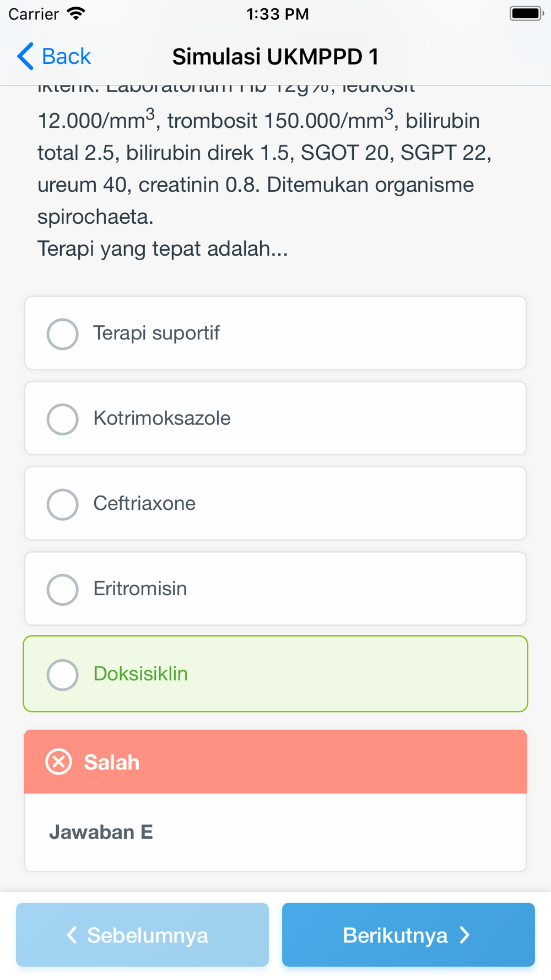Click the Jawaban E explanation box
The image size is (551, 980).
click(x=275, y=832)
